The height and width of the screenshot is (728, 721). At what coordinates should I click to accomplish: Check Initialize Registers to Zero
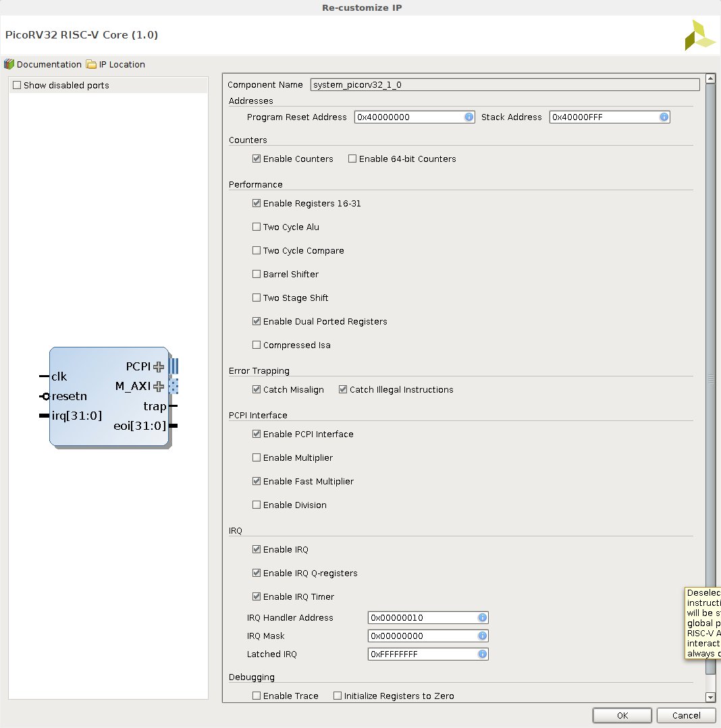click(338, 696)
